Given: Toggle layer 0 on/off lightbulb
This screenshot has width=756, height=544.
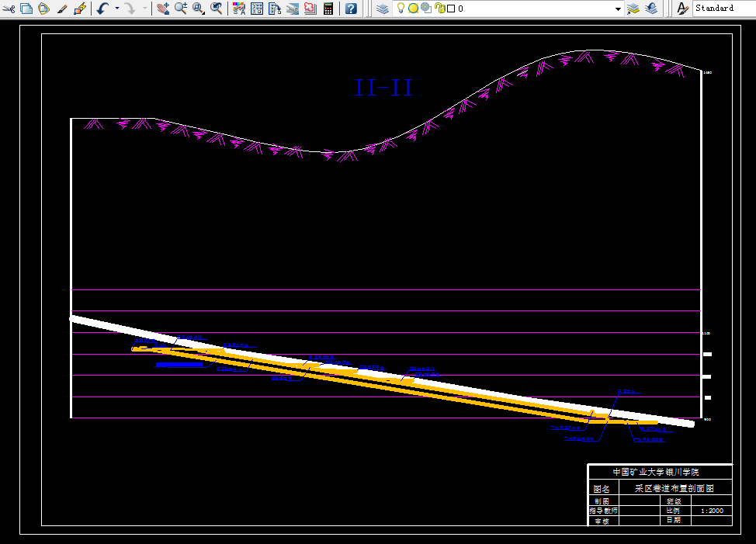Looking at the screenshot, I should click(401, 8).
